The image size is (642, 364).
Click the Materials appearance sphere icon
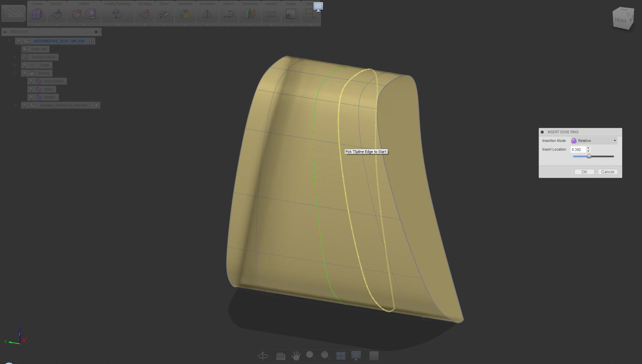coord(185,14)
